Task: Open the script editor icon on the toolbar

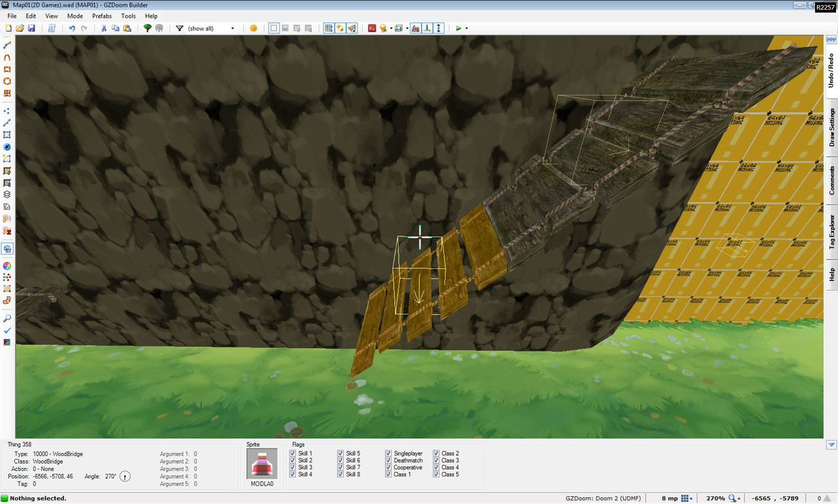Action: pyautogui.click(x=50, y=28)
